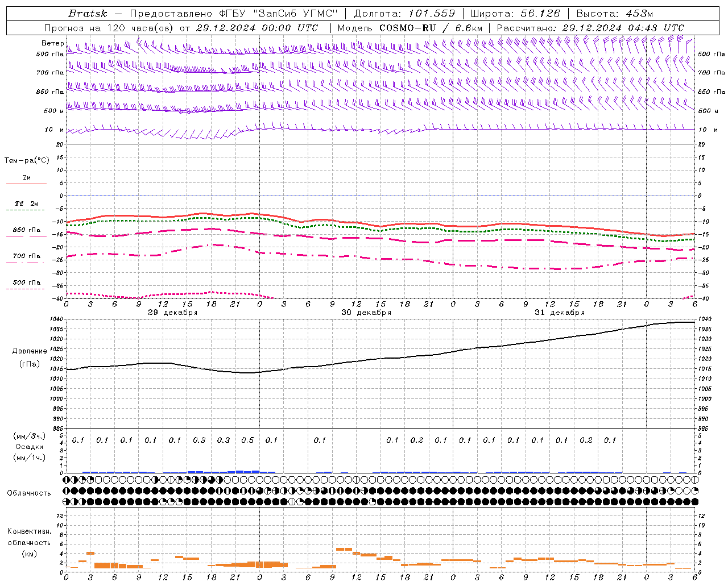The height and width of the screenshot is (582, 728).
Task: Click the '10 м' wind level label on left
Action: 54,130
